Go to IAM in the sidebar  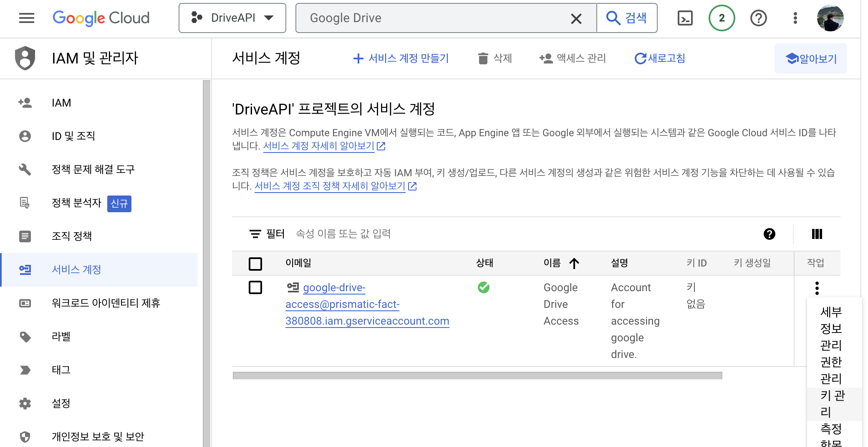pyautogui.click(x=99, y=103)
